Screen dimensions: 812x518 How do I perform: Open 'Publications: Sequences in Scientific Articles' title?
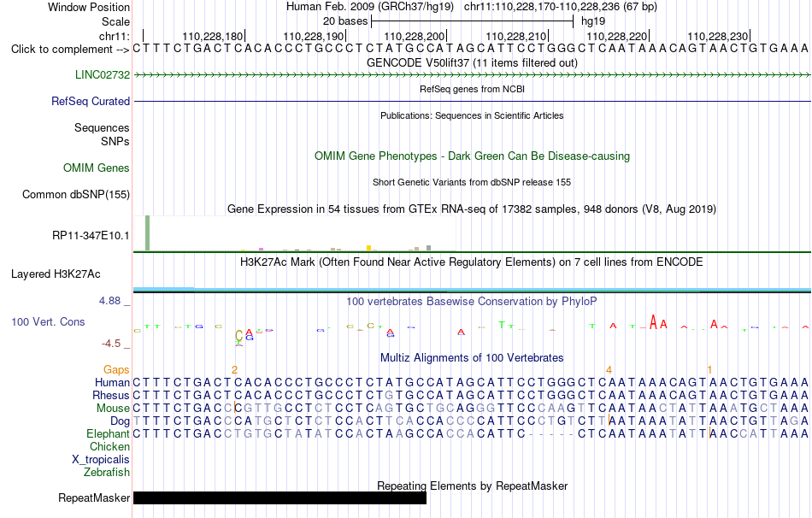point(473,115)
